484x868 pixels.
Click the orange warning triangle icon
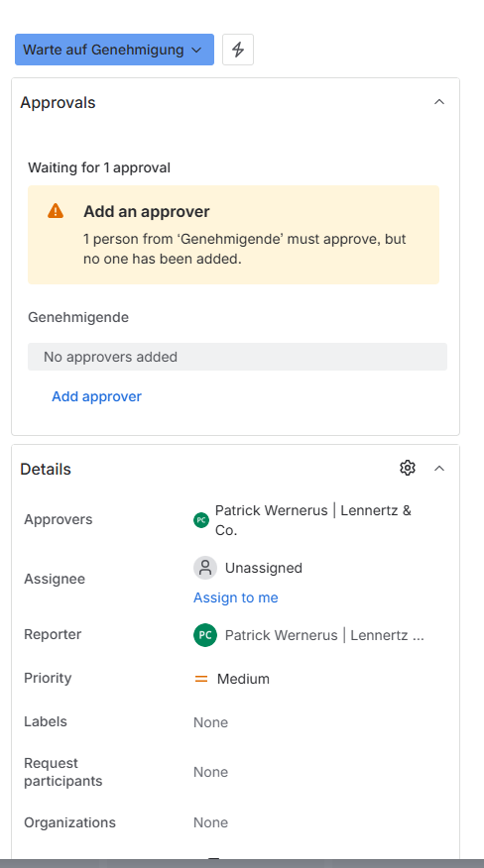click(56, 211)
